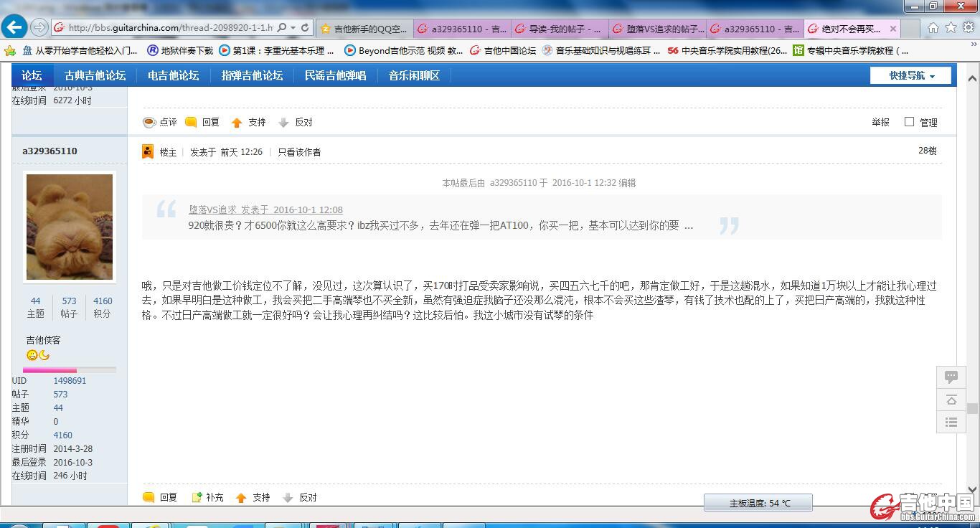The image size is (980, 528).
Task: Open bookmark 音乐基础知识与视唱练耳
Action: 601,50
